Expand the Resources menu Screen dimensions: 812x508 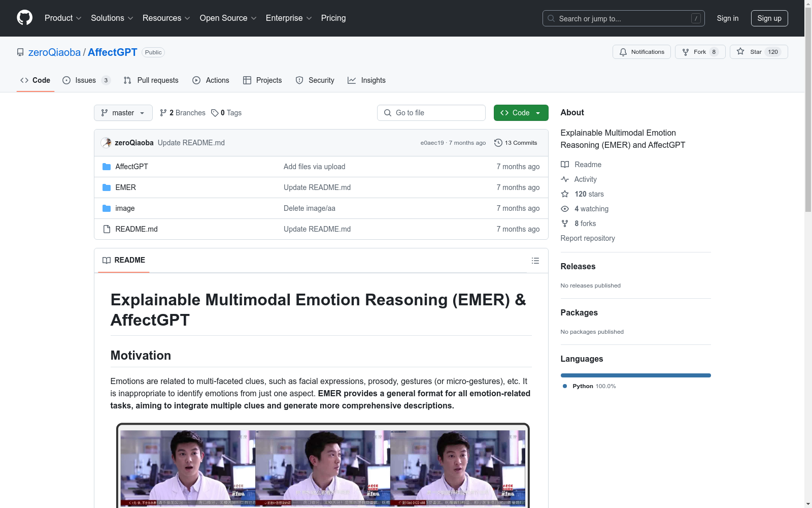tap(166, 18)
